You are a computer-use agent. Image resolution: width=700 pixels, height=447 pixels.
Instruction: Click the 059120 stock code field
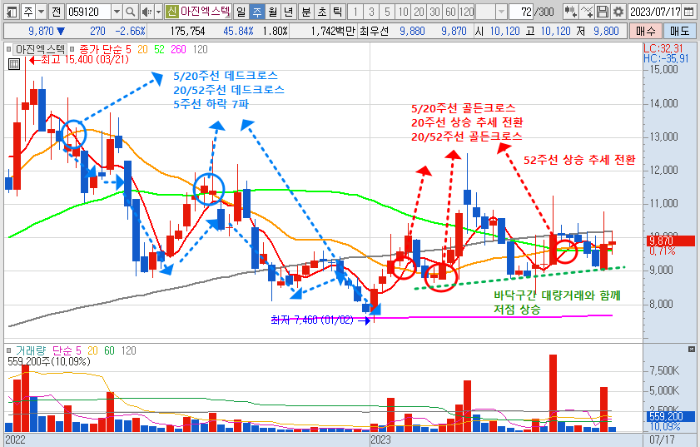pos(89,12)
